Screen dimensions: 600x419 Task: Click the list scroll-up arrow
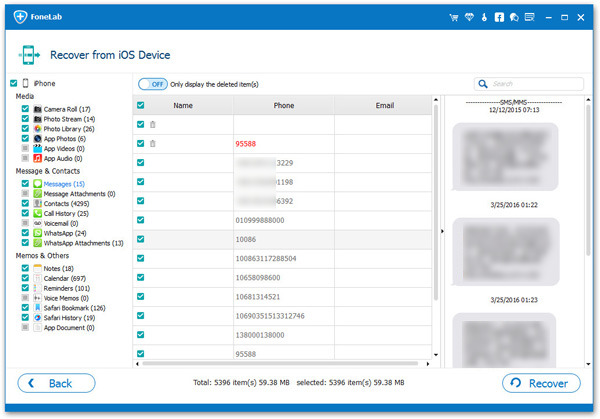436,100
